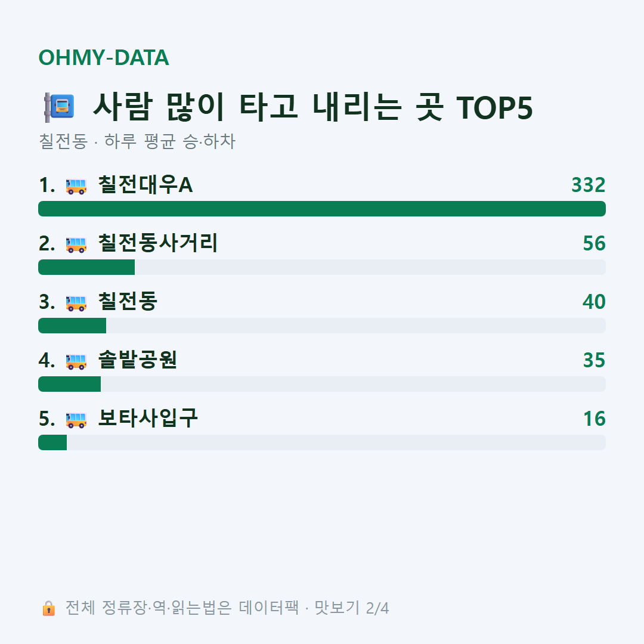Click the bus icon beside 보타사입구
This screenshot has height=644, width=644.
click(x=76, y=420)
